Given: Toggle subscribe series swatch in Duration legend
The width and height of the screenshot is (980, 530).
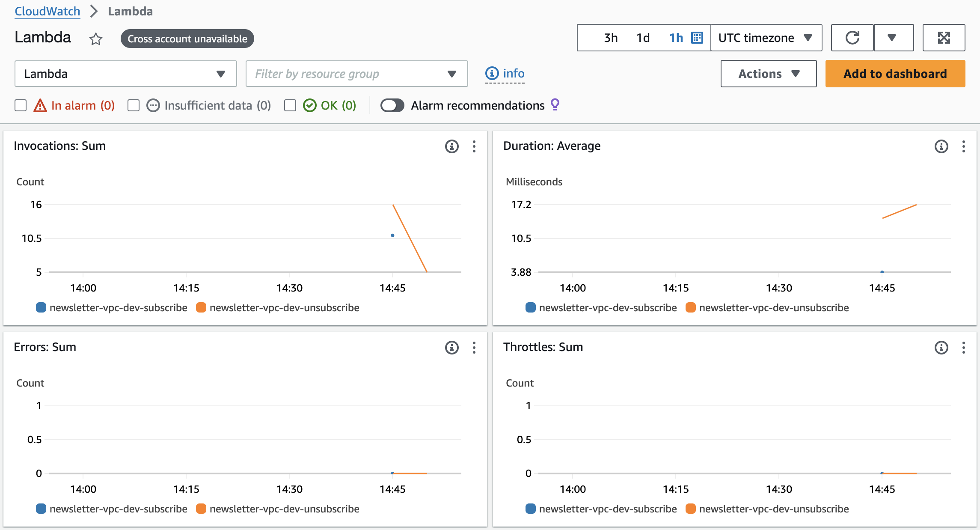Looking at the screenshot, I should [531, 307].
